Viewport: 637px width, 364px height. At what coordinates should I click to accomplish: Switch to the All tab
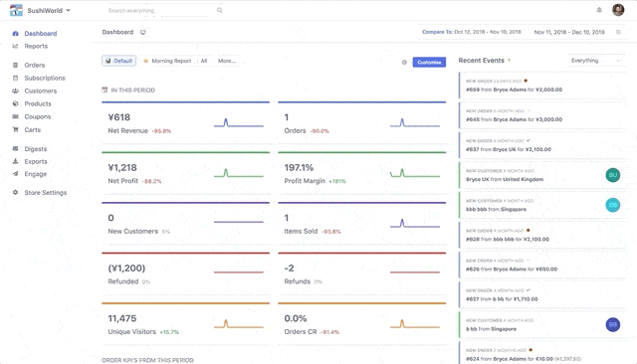(204, 61)
